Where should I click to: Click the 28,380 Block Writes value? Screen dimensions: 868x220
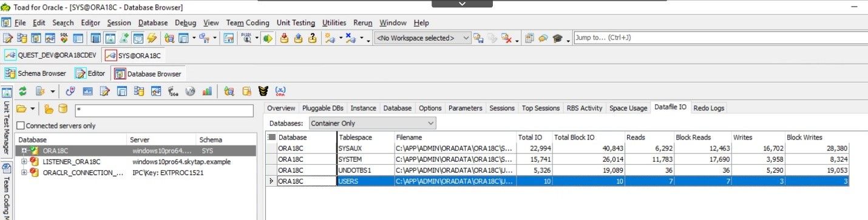click(817, 148)
